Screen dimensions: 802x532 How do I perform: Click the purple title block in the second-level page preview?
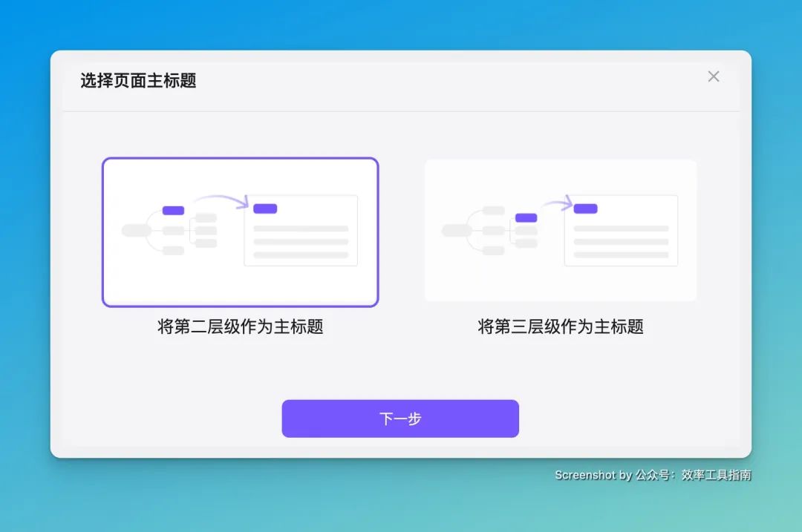tap(265, 208)
